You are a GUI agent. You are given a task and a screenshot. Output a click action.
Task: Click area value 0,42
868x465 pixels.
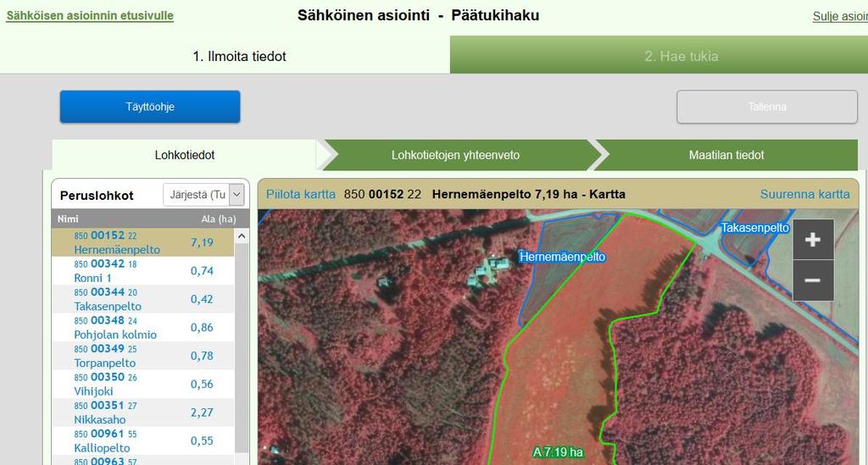[x=202, y=299]
